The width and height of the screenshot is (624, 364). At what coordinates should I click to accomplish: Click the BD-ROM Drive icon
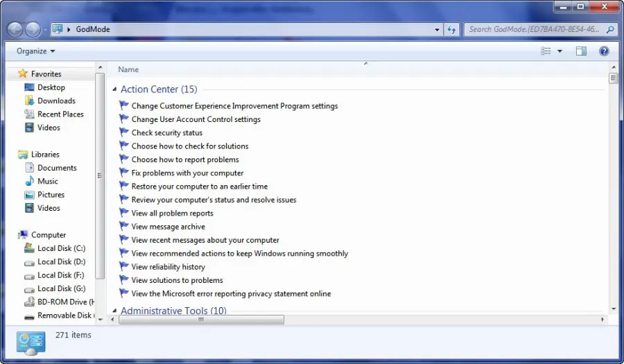29,302
